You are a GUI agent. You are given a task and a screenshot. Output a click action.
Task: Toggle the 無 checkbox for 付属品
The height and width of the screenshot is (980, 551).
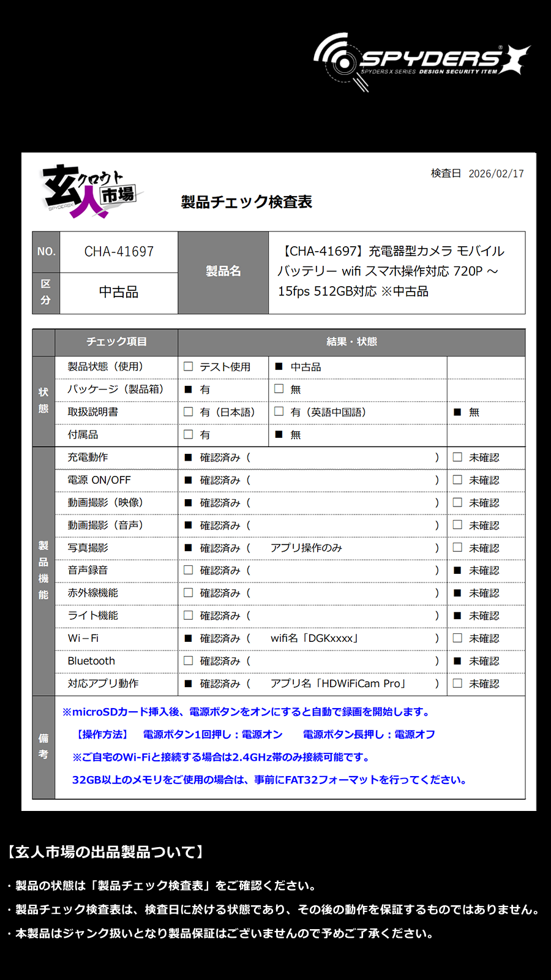click(x=279, y=434)
